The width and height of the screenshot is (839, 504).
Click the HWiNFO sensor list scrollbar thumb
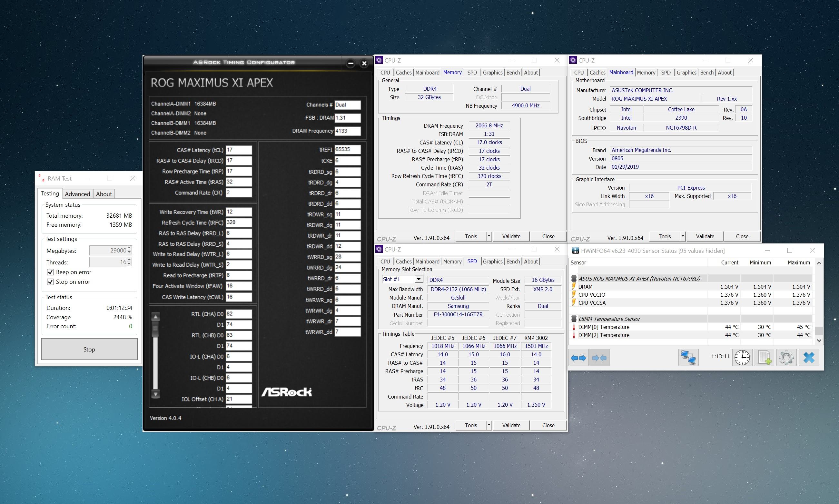tap(819, 331)
